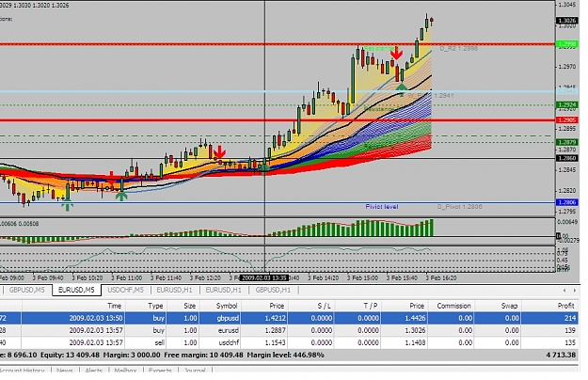The width and height of the screenshot is (588, 380).
Task: Click the 1.1543 open price cell
Action: click(x=276, y=342)
